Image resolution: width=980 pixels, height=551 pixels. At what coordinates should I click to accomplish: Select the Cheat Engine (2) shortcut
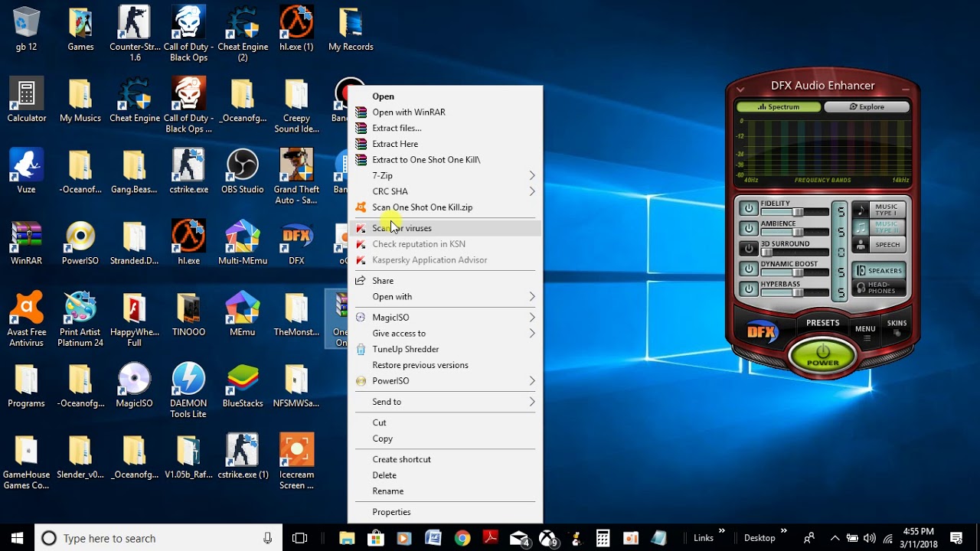243,34
